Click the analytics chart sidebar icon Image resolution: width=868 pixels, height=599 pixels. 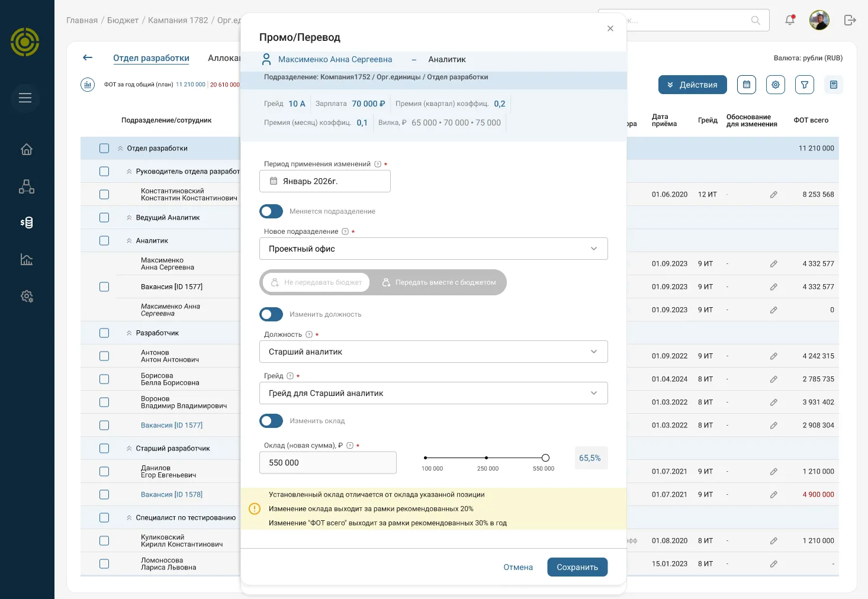pyautogui.click(x=27, y=259)
